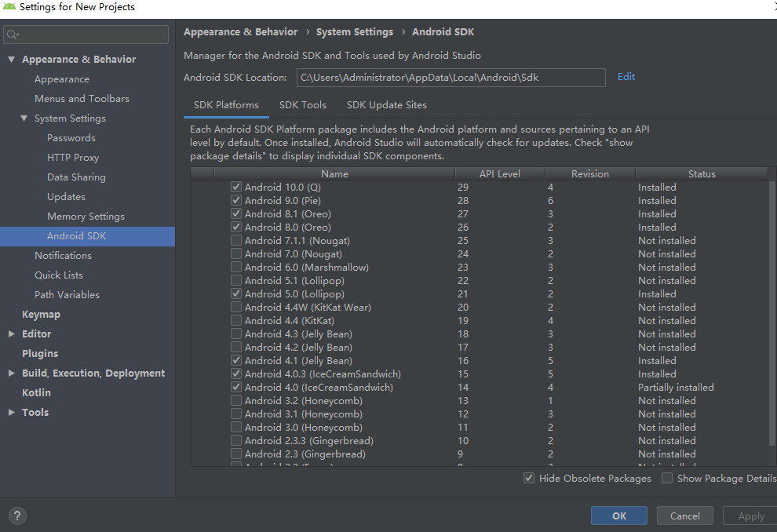This screenshot has height=532, width=777.
Task: Open Data Sharing settings
Action: click(76, 177)
